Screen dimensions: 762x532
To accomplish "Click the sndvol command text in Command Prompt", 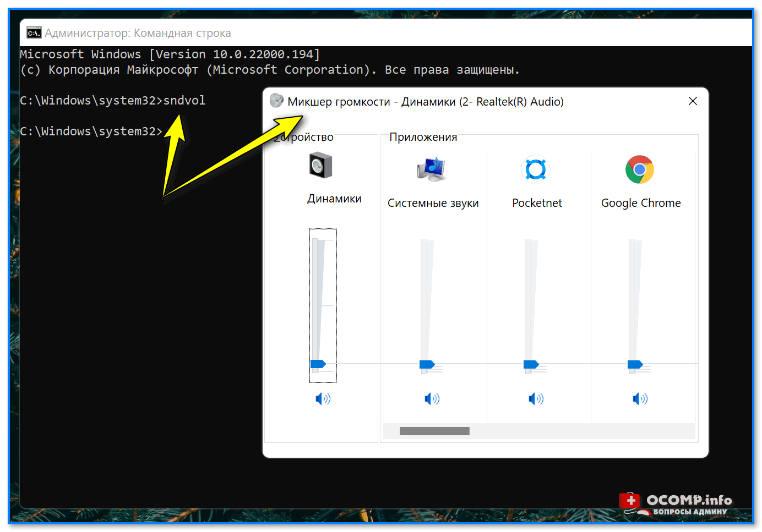I will 184,101.
